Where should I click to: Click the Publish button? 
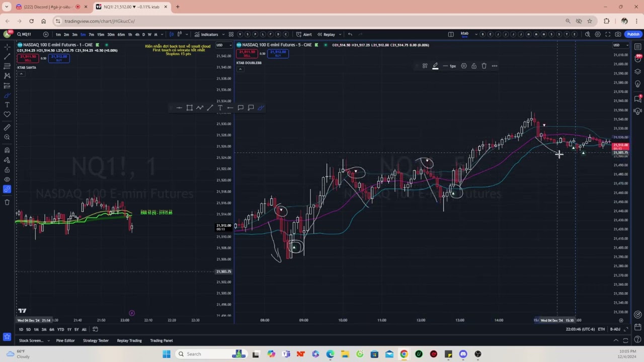point(633,34)
